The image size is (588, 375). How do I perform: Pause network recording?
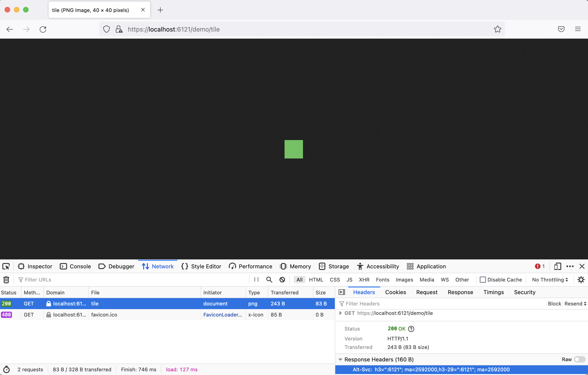pyautogui.click(x=256, y=280)
